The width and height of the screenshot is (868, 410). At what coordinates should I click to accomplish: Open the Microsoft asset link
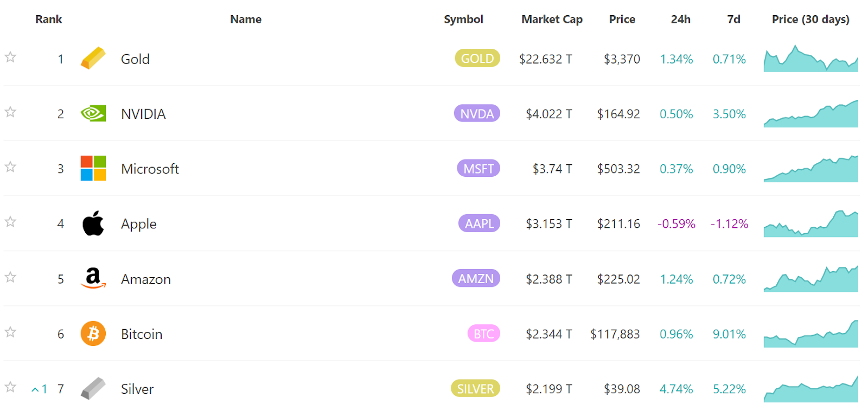tap(150, 169)
